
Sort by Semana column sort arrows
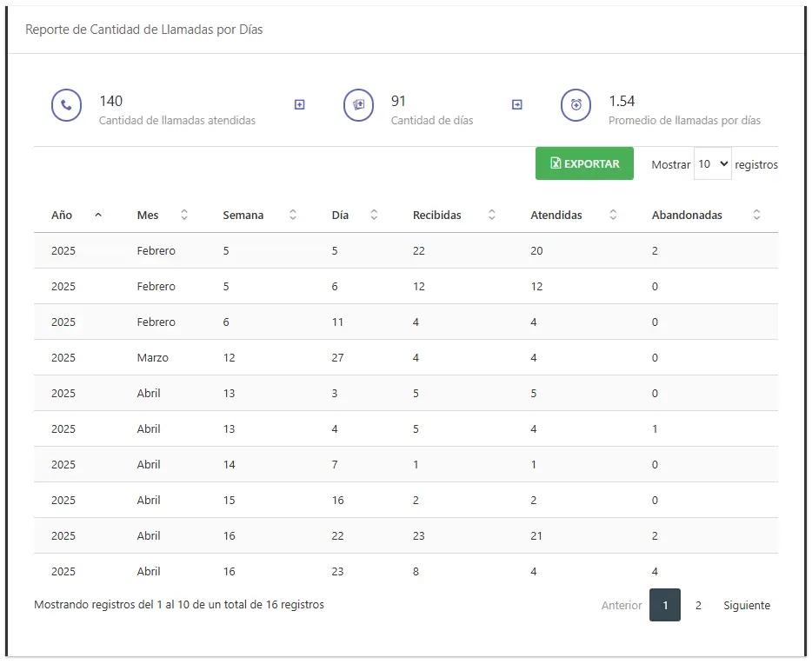[293, 215]
